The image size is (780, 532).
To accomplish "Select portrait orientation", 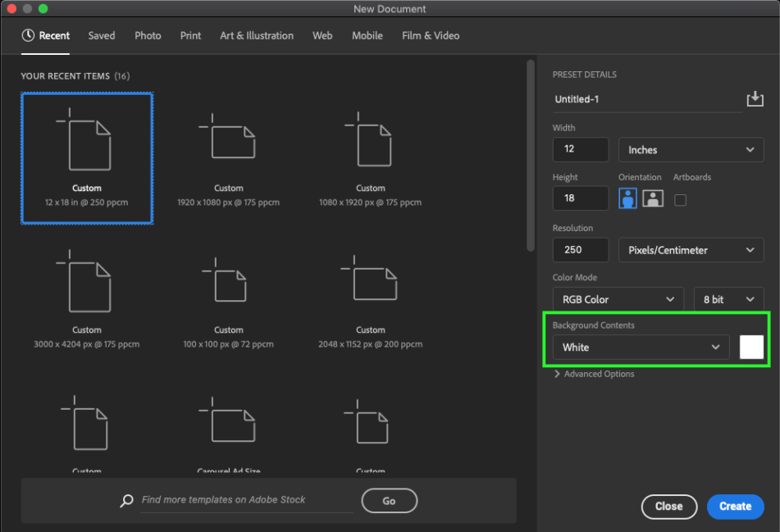I will click(627, 198).
